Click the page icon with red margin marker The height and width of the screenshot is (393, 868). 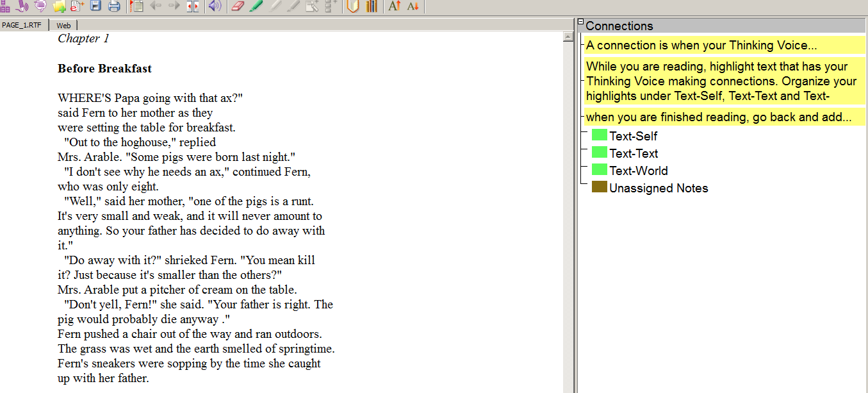pos(136,6)
